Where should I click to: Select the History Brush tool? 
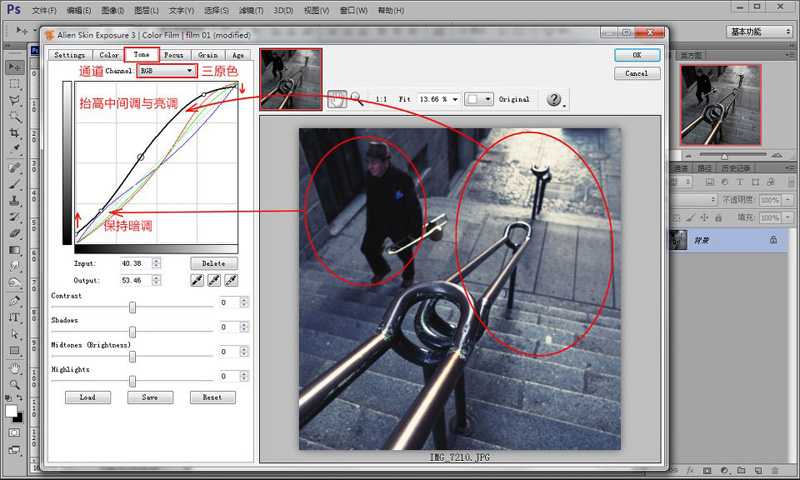click(14, 217)
